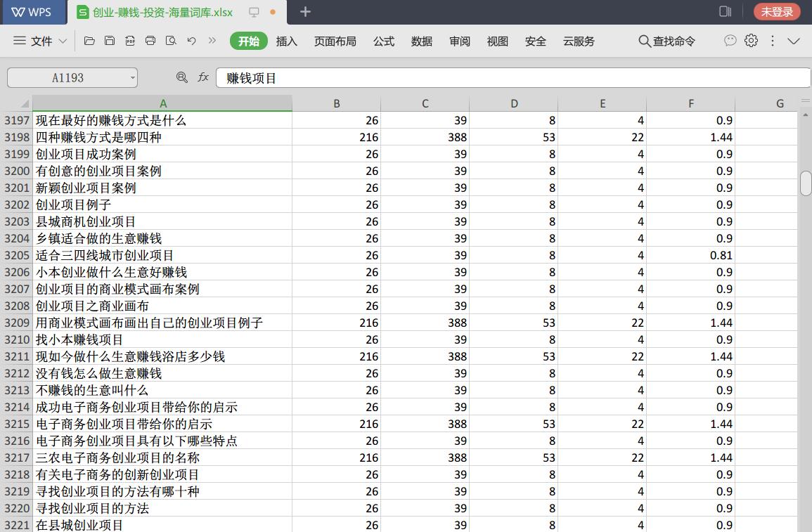812x532 pixels.
Task: Open a new tab with the plus icon
Action: point(305,11)
